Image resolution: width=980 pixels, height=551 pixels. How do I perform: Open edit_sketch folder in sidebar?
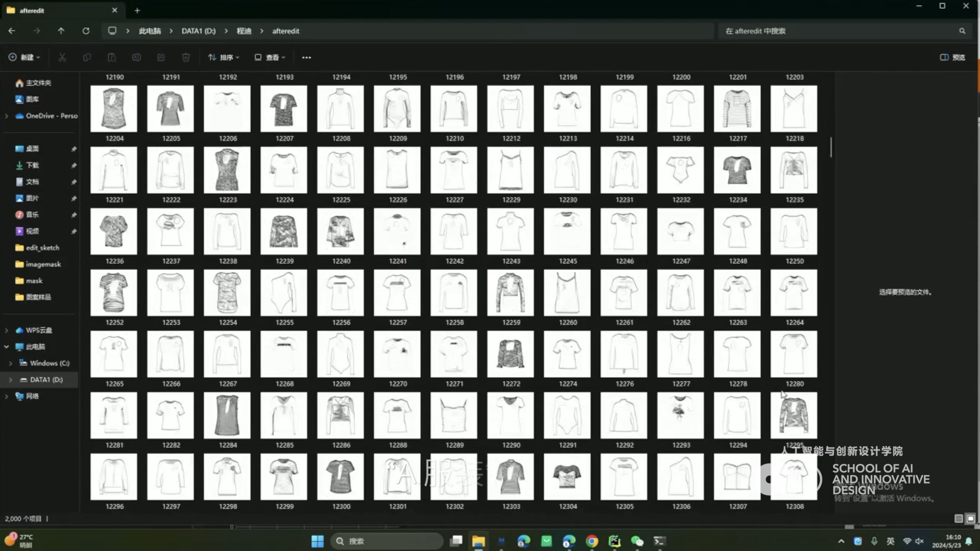coord(42,248)
